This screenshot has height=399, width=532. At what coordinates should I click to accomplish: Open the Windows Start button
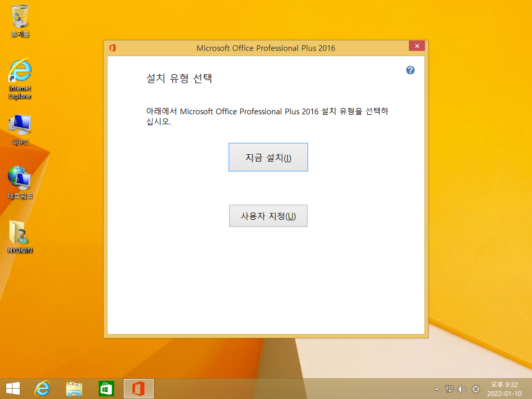pos(13,389)
